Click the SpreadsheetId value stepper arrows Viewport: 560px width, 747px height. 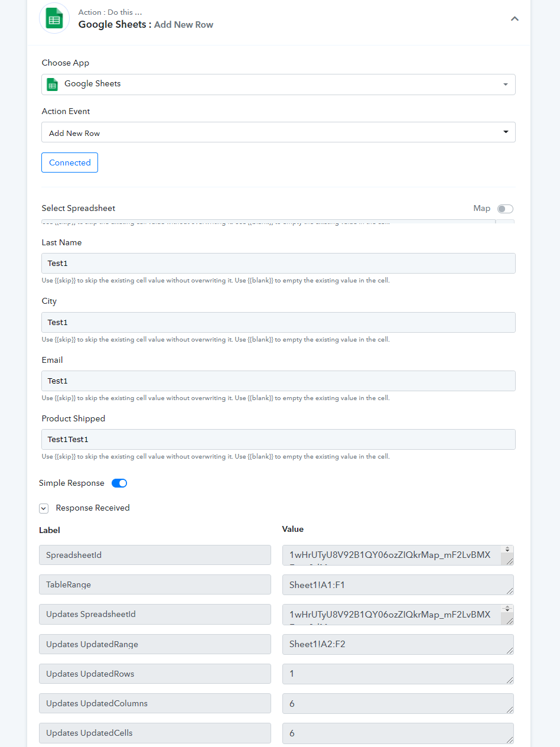coord(507,550)
